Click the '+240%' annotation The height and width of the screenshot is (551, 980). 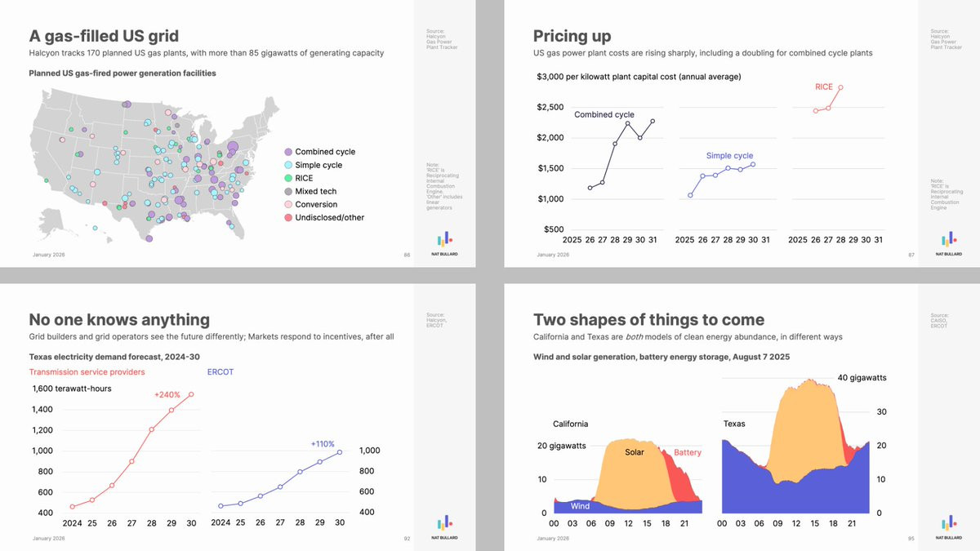pyautogui.click(x=167, y=395)
